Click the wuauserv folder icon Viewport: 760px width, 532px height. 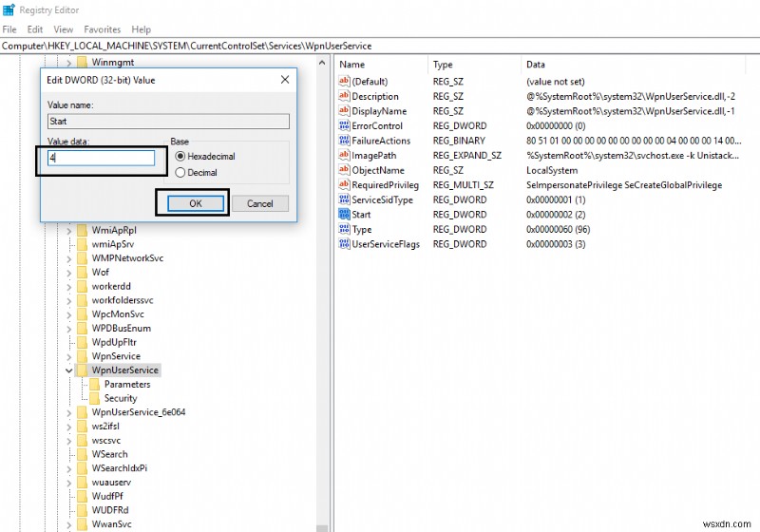pyautogui.click(x=83, y=482)
